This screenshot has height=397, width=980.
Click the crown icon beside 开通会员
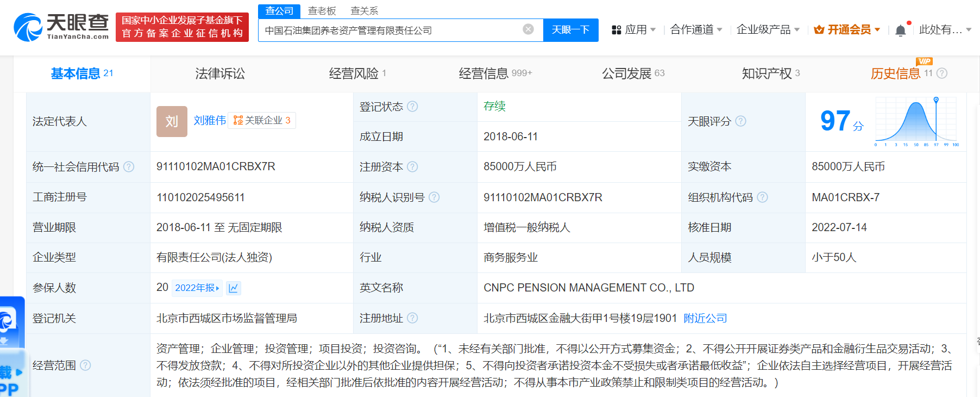point(819,30)
